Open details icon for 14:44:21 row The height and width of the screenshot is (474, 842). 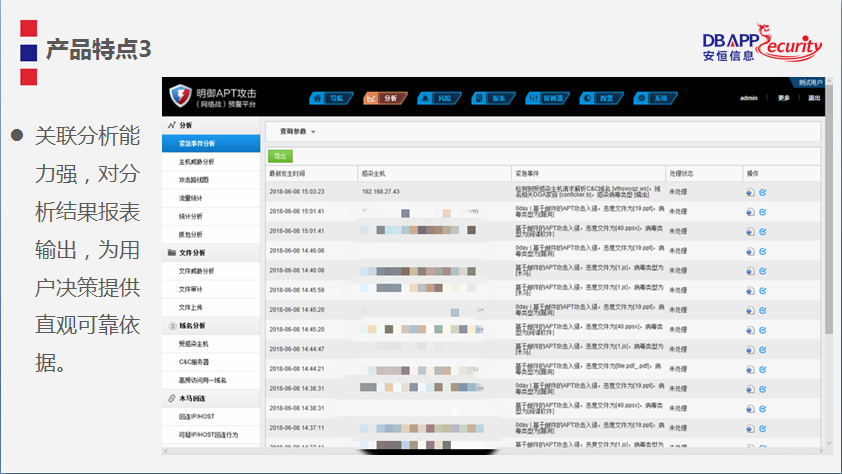click(x=750, y=369)
